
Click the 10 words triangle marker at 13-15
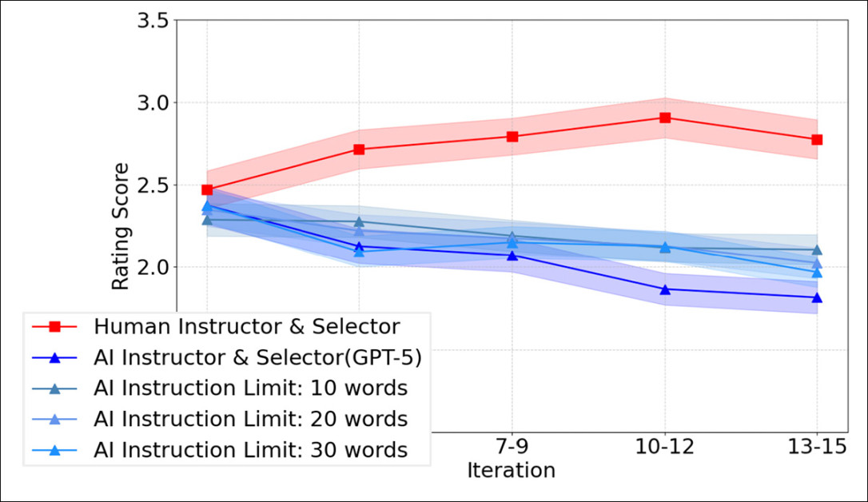(x=817, y=250)
